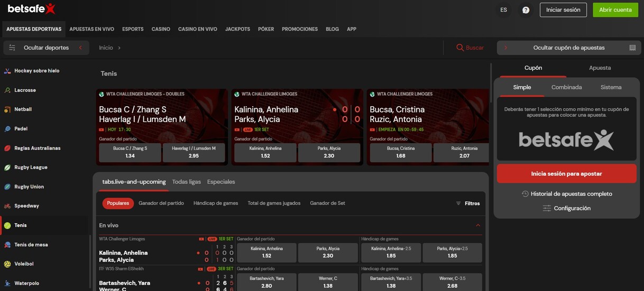Screen dimensions: 644x291
Task: Collapse the En vivo section chevron
Action: 478,226
